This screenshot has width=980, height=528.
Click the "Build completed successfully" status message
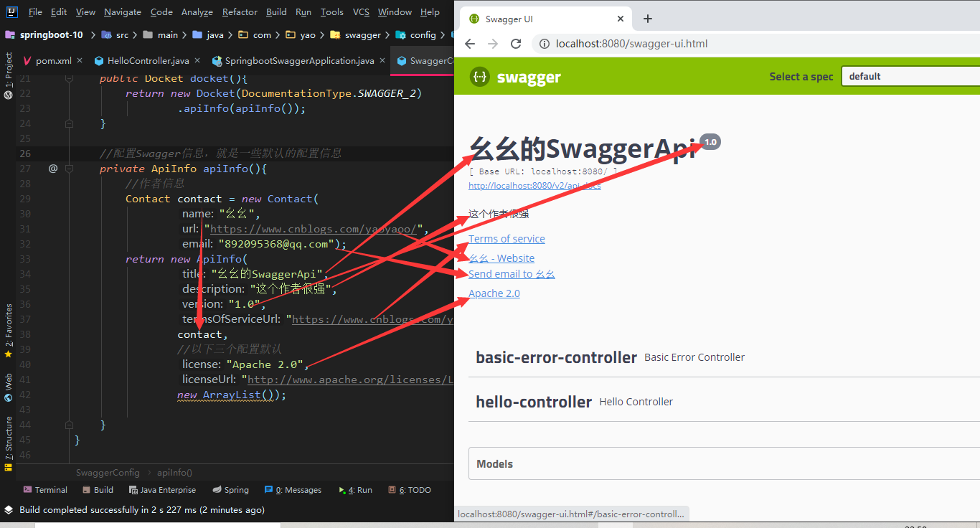[142, 510]
